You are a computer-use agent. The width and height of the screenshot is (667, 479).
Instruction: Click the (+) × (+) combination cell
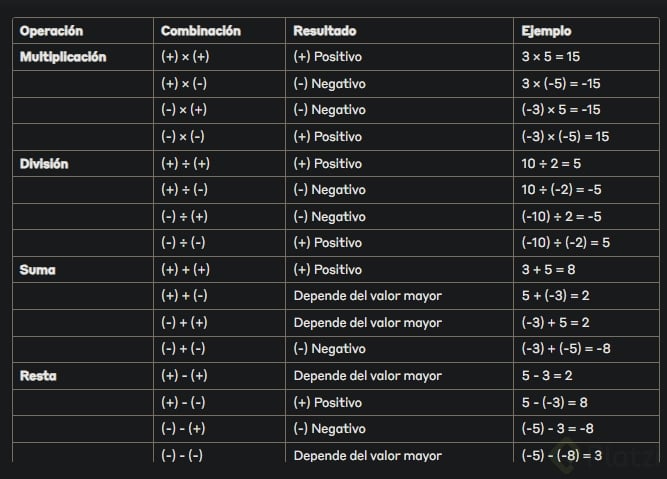point(185,57)
